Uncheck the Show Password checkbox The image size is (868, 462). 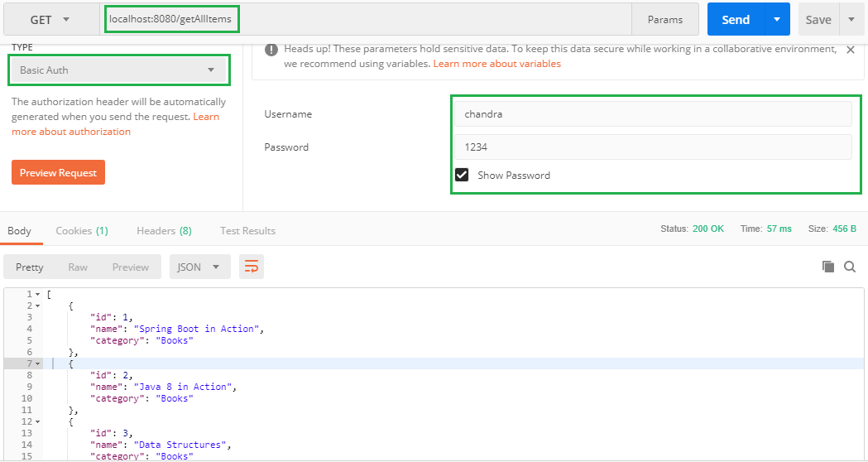coord(462,175)
